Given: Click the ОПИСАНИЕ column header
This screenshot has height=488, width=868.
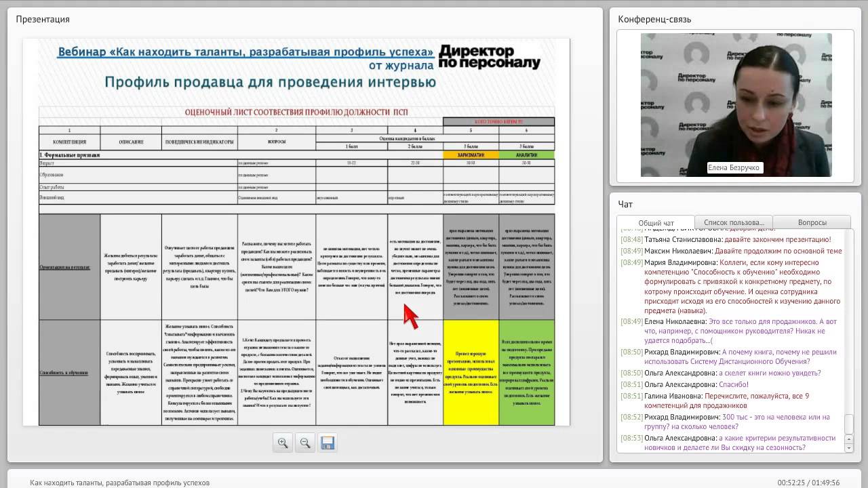Looking at the screenshot, I should (131, 142).
